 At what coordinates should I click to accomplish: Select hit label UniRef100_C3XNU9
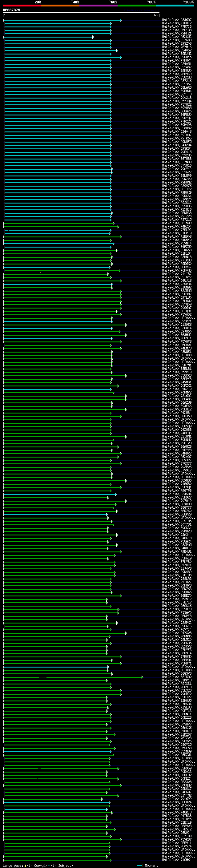pyautogui.click(x=177, y=751)
